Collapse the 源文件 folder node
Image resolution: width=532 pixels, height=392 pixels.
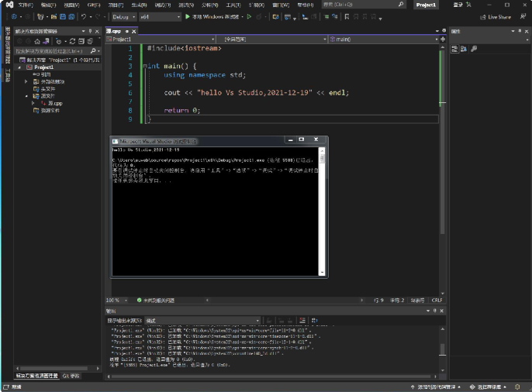(x=26, y=96)
